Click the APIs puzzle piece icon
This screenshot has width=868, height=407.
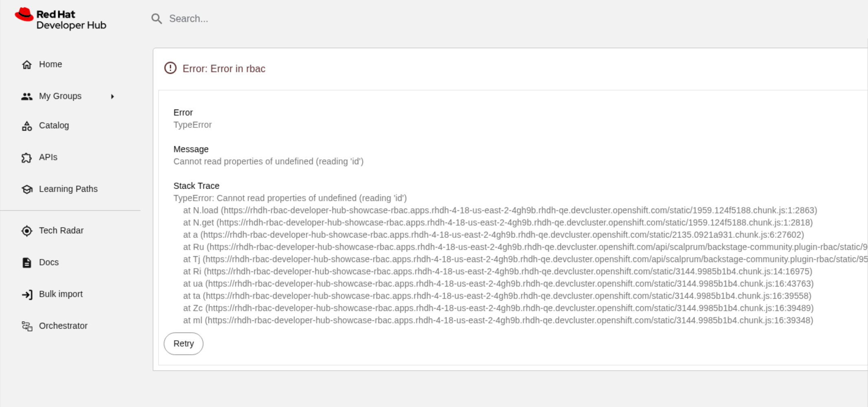(27, 158)
